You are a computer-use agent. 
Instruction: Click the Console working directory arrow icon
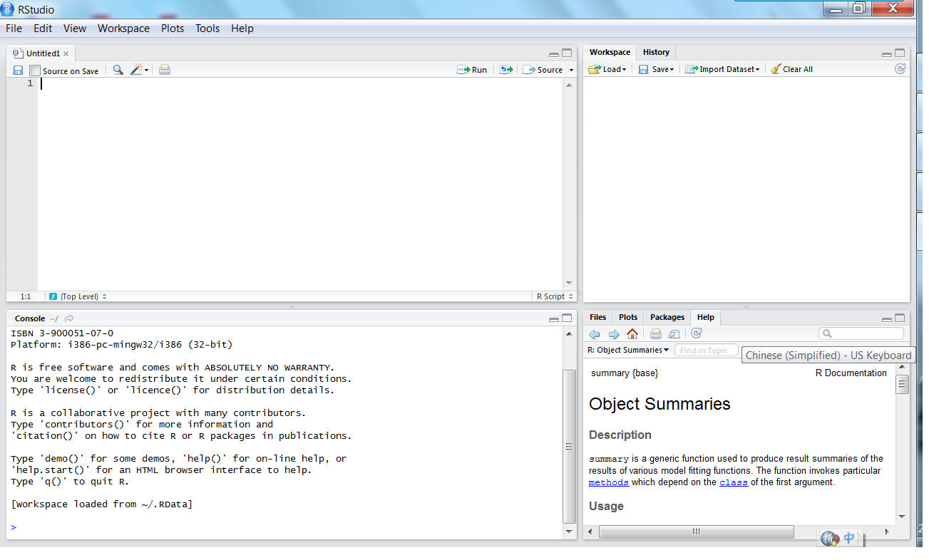(x=69, y=318)
